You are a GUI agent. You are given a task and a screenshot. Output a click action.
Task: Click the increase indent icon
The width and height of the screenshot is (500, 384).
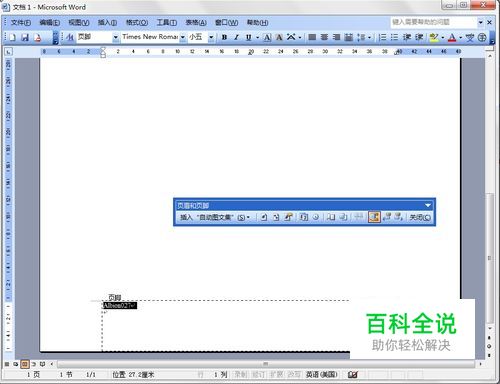(419, 37)
